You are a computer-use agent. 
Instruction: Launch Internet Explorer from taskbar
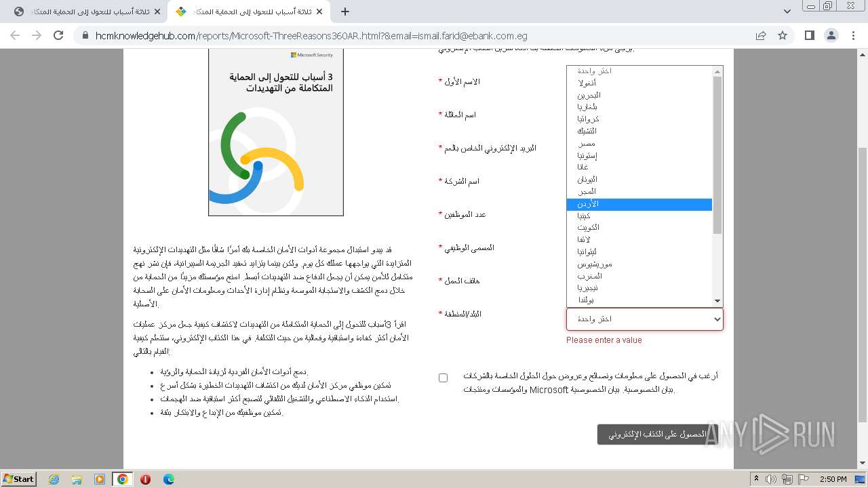click(54, 479)
